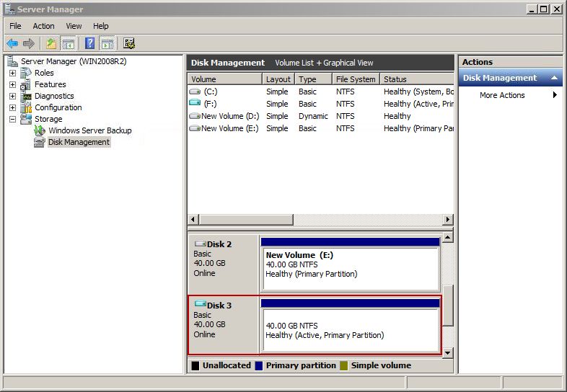Collapse the Storage tree node
This screenshot has width=567, height=392.
pos(13,119)
